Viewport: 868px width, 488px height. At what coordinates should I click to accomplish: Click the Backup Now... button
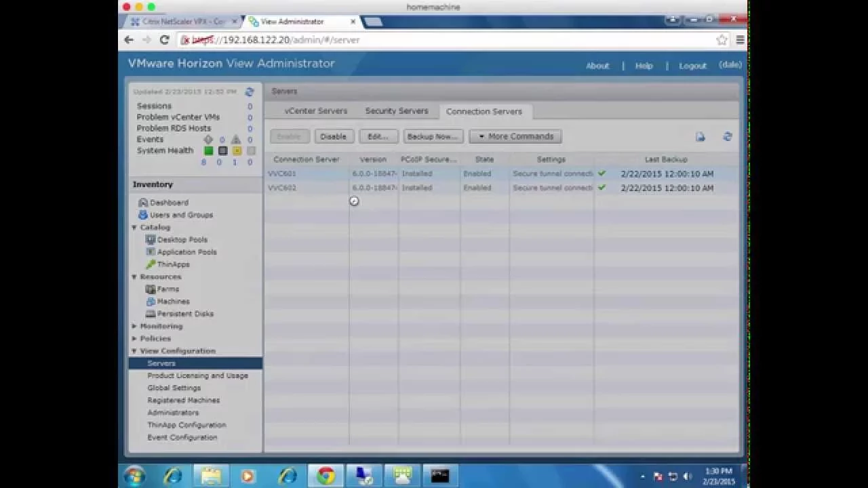tap(433, 136)
